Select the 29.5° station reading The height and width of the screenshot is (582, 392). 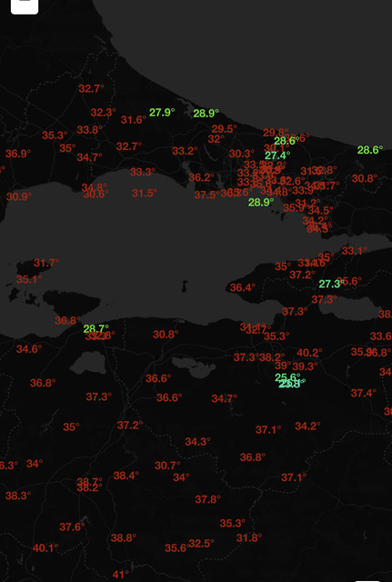pyautogui.click(x=225, y=129)
